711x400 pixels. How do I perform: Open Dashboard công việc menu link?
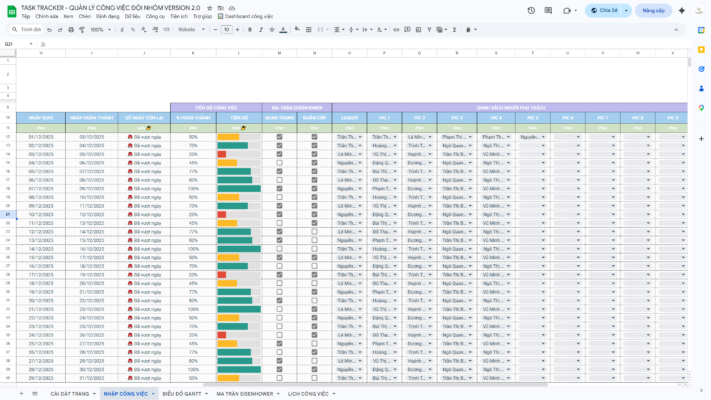(x=245, y=16)
